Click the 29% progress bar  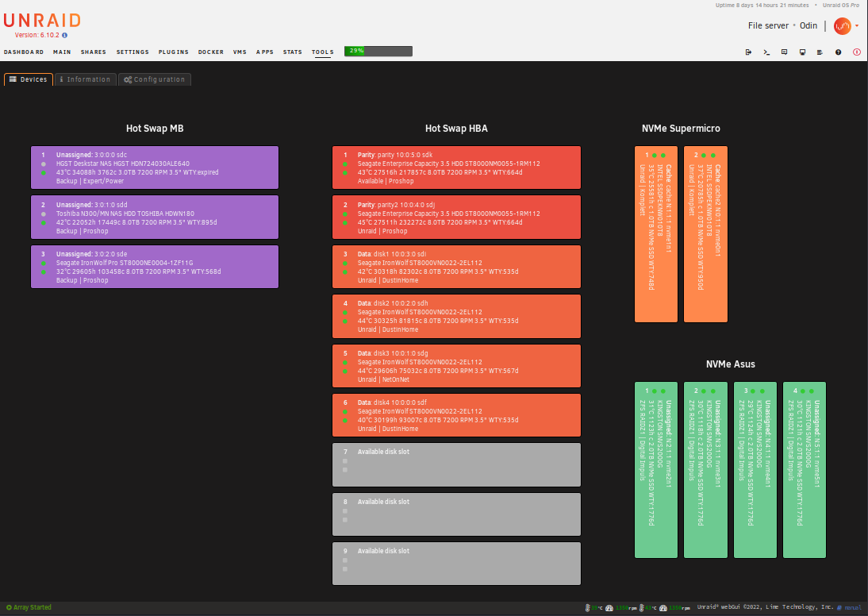pyautogui.click(x=378, y=52)
